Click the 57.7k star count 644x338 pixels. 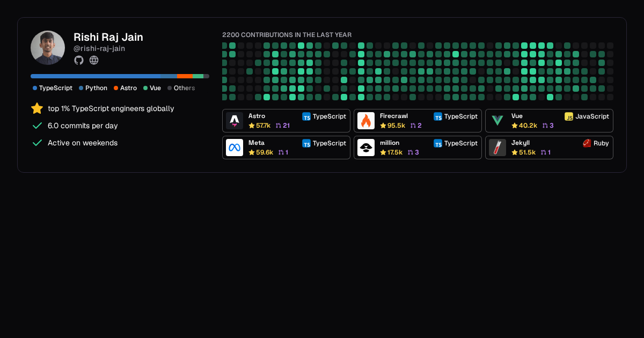[x=264, y=126]
